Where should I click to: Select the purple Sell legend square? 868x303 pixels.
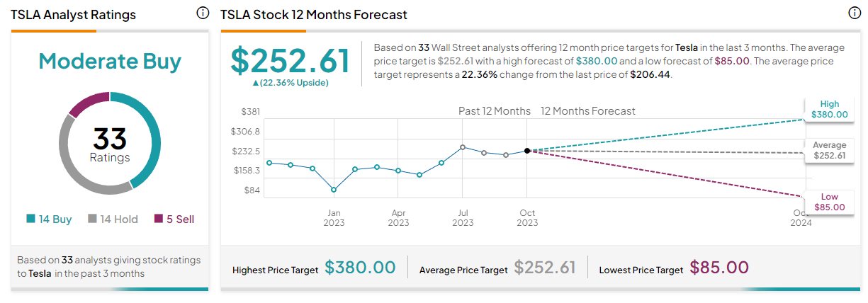(158, 219)
